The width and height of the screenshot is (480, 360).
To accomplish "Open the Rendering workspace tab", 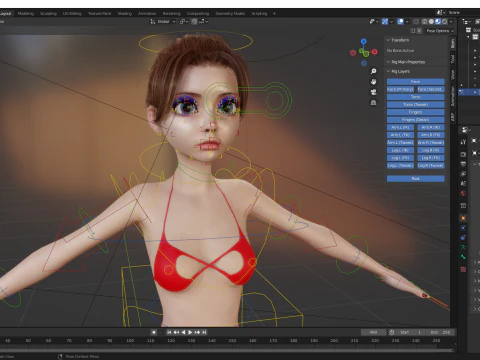I will tap(172, 14).
